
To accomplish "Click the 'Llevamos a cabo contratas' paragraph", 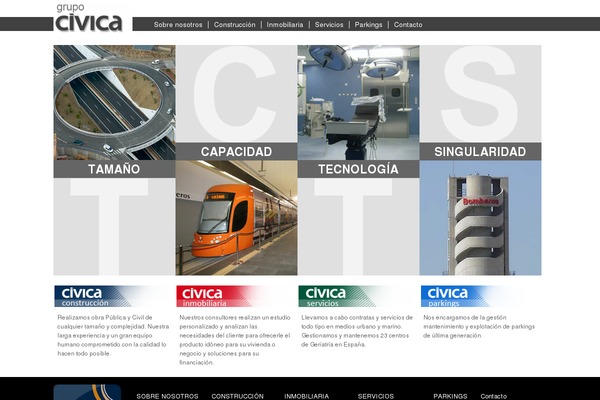I will click(x=357, y=331).
